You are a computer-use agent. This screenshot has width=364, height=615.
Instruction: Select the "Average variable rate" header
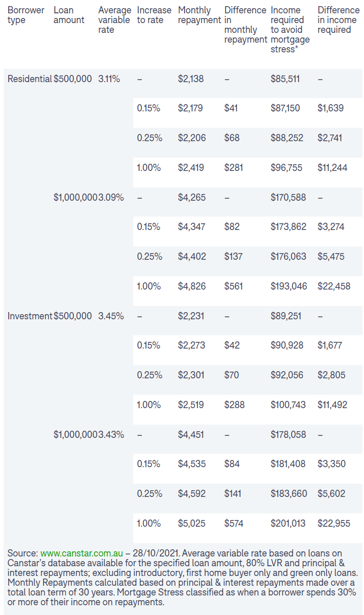(114, 20)
